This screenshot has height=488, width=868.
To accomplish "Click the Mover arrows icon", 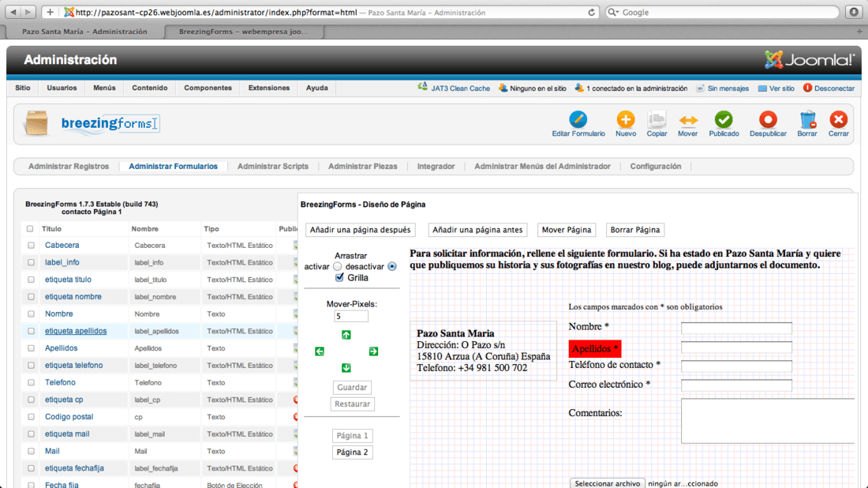I will [x=688, y=120].
